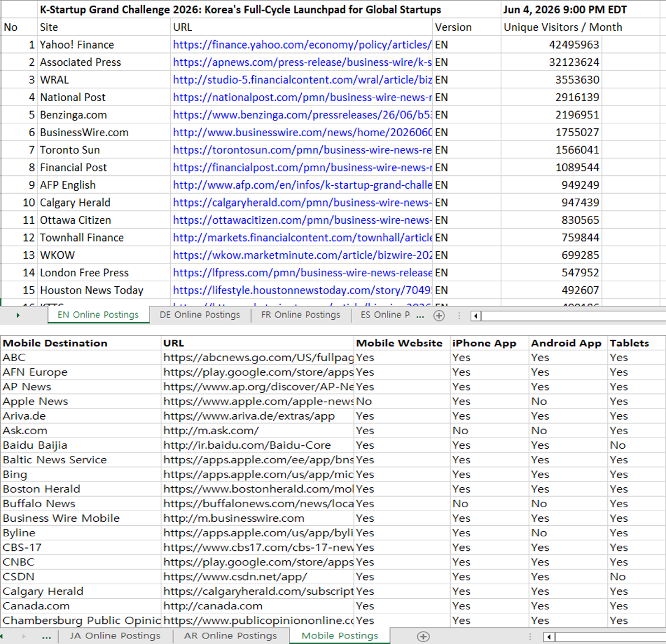
Task: Open the AR Online Postings sheet
Action: 230,636
